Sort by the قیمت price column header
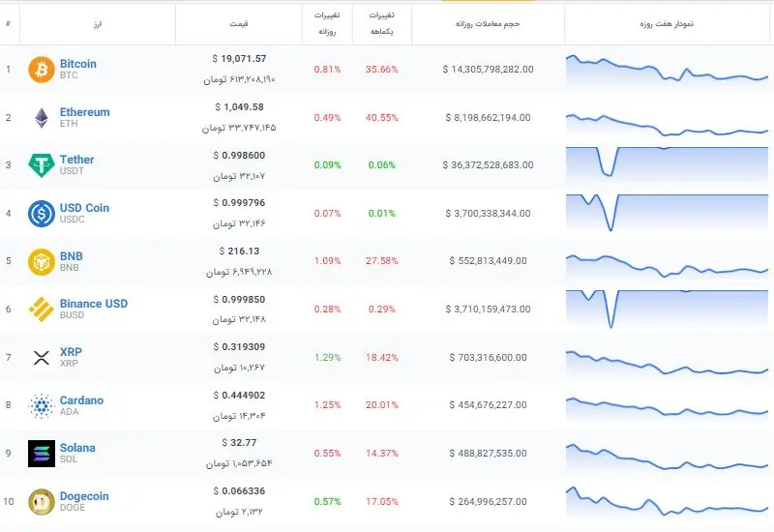The image size is (774, 532). tap(238, 23)
